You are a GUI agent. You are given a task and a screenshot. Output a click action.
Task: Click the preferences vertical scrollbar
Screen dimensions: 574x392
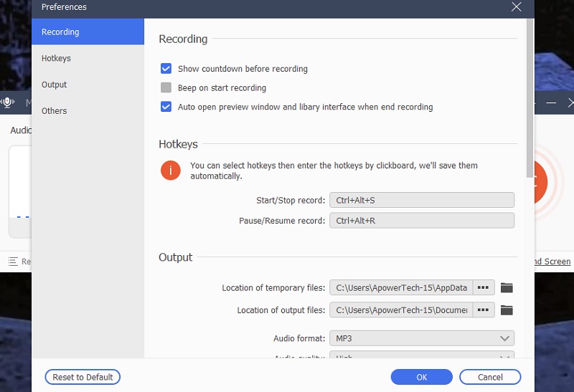coord(530,99)
